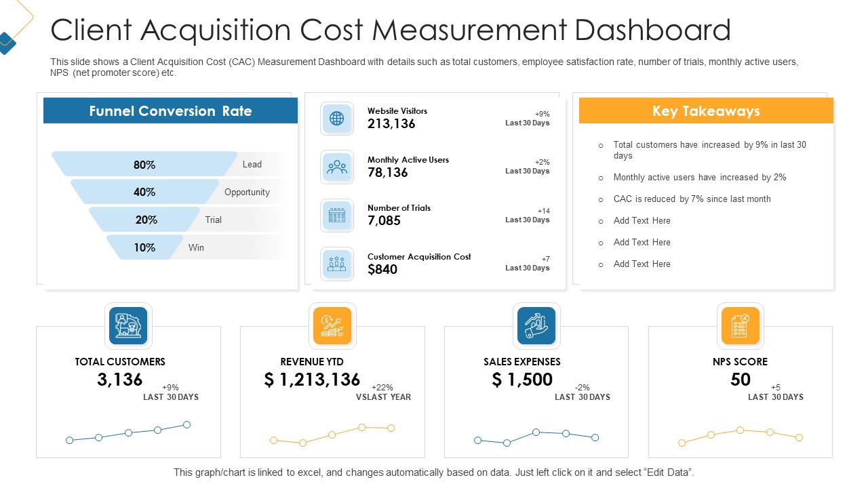Click the Sales Expenses icon
The image size is (868, 488).
pos(536,326)
